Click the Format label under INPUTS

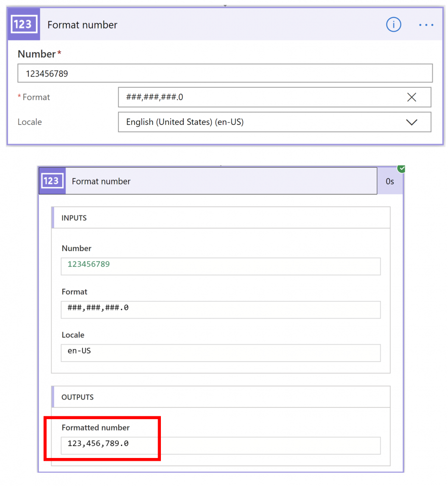point(75,292)
